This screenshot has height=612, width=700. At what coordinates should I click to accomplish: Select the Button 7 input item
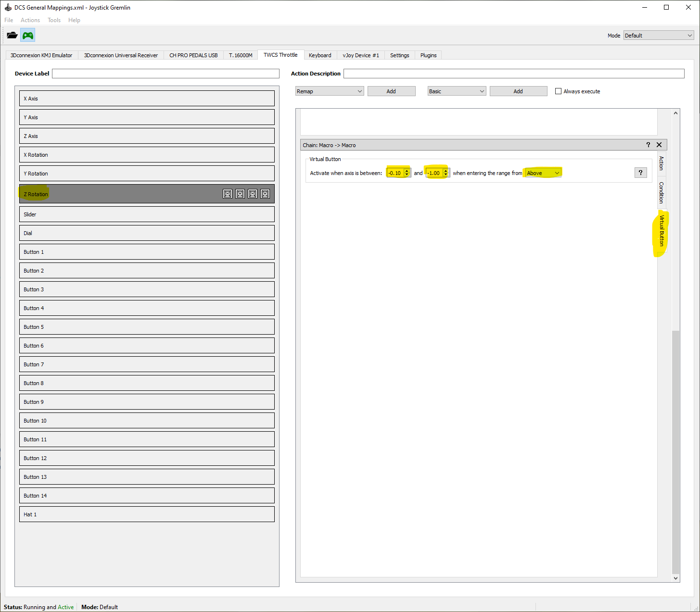pos(147,364)
